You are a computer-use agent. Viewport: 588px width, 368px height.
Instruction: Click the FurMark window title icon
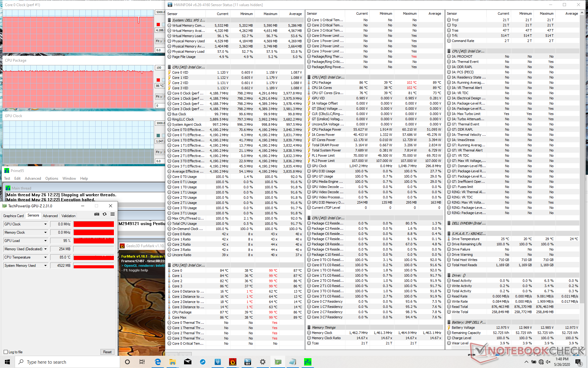(x=122, y=246)
